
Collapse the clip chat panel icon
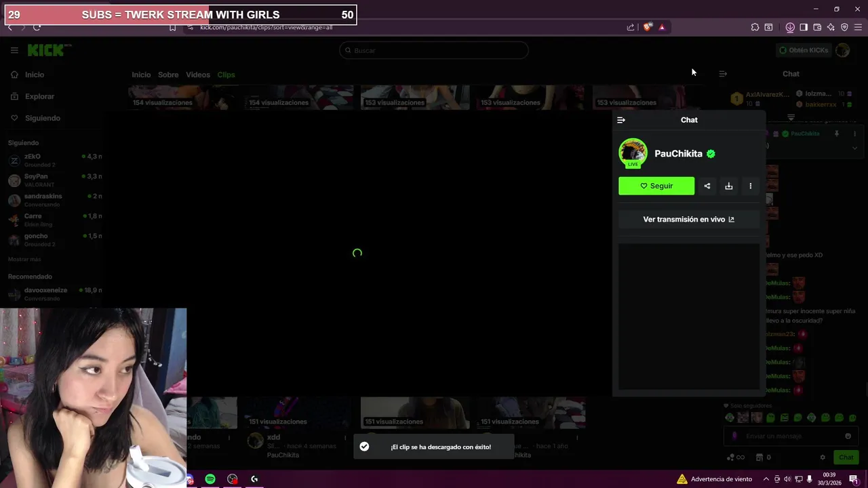click(x=621, y=120)
